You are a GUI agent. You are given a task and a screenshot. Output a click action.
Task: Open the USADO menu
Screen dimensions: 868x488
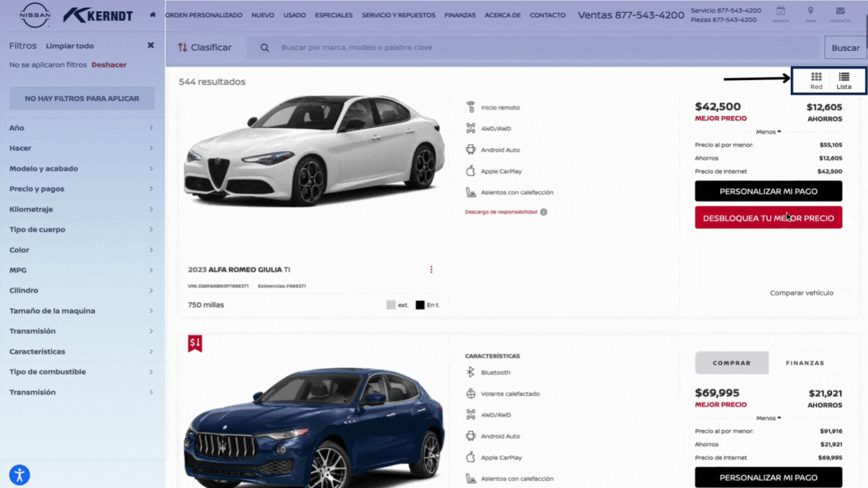(294, 15)
